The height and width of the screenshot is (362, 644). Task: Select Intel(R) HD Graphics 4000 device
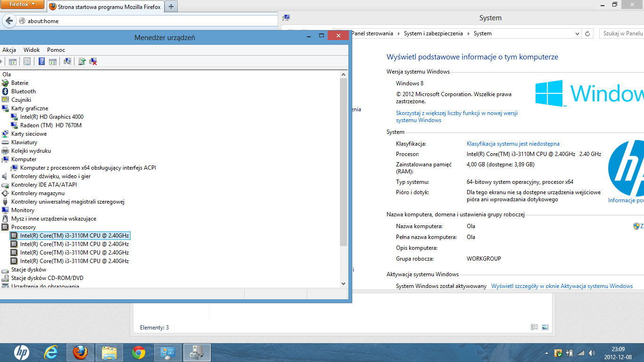click(52, 117)
